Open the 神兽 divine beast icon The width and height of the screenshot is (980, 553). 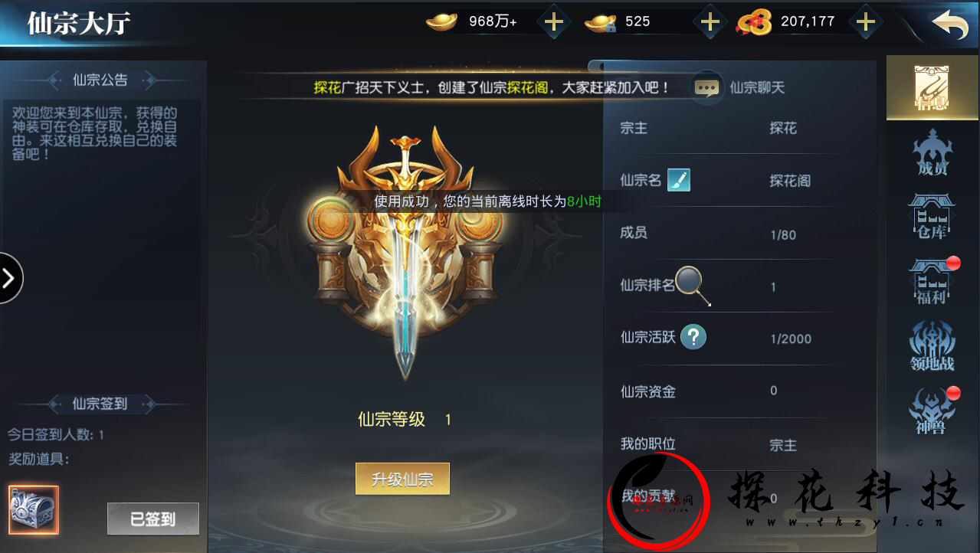point(932,411)
